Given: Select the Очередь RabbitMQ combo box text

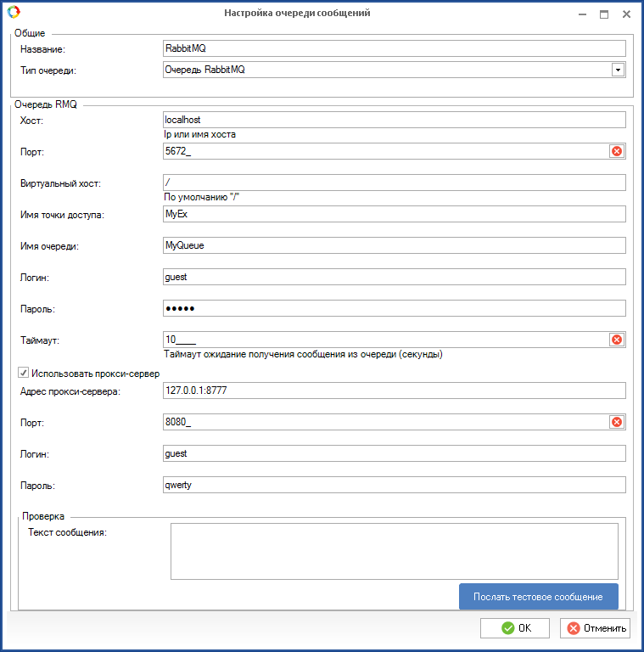Looking at the screenshot, I should 204,70.
